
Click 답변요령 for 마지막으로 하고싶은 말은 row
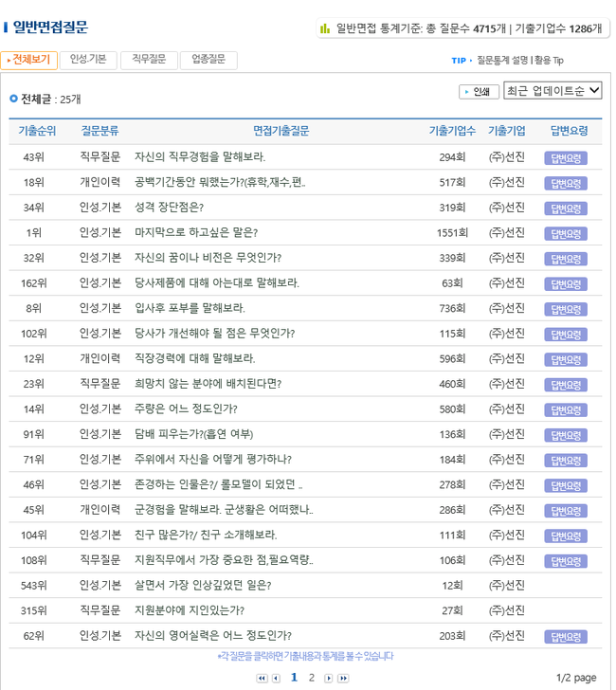[x=566, y=234]
